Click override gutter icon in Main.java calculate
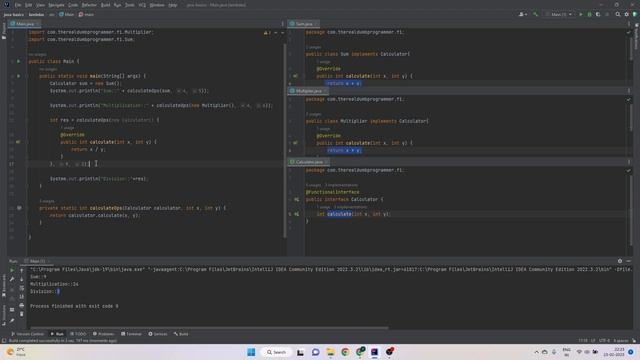The image size is (640, 360). coord(18,142)
